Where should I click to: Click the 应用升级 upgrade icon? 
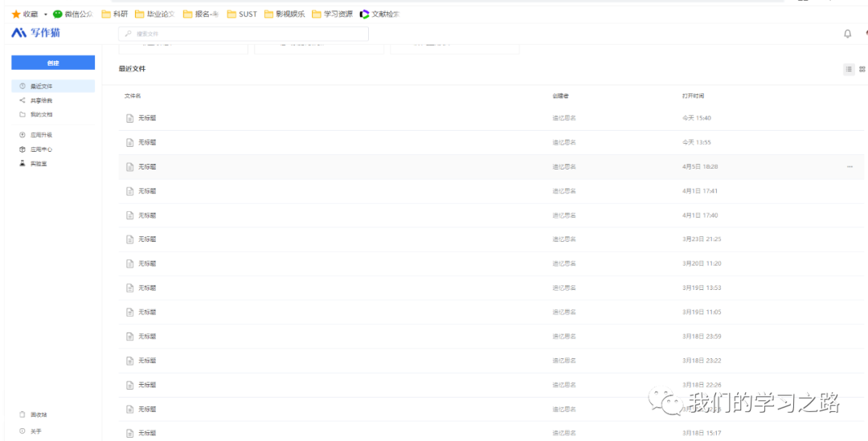(23, 135)
